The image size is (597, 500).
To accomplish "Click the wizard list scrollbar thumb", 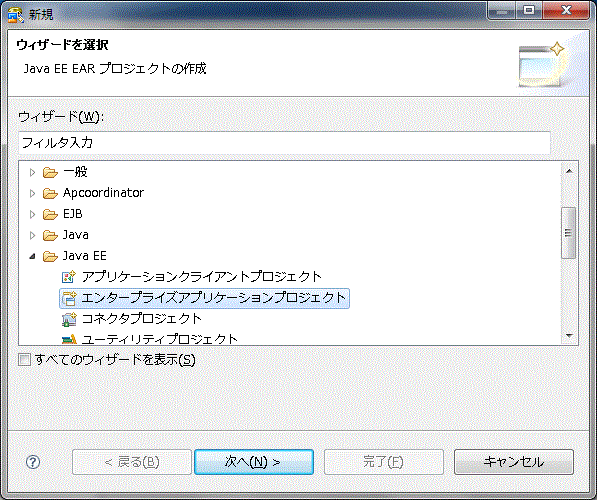I will pos(568,233).
